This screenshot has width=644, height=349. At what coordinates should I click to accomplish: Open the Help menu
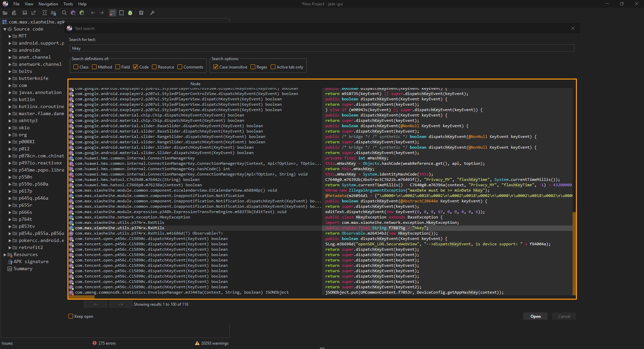tap(82, 4)
